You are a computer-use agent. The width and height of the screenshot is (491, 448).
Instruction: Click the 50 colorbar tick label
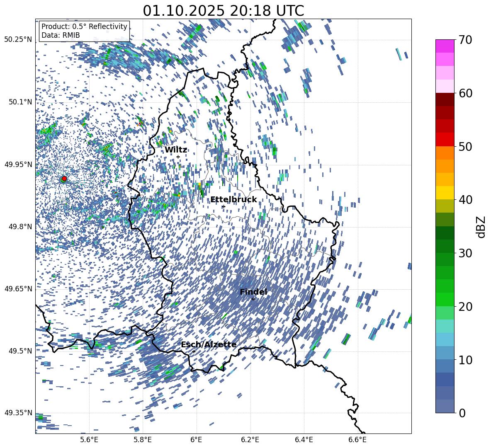[465, 146]
